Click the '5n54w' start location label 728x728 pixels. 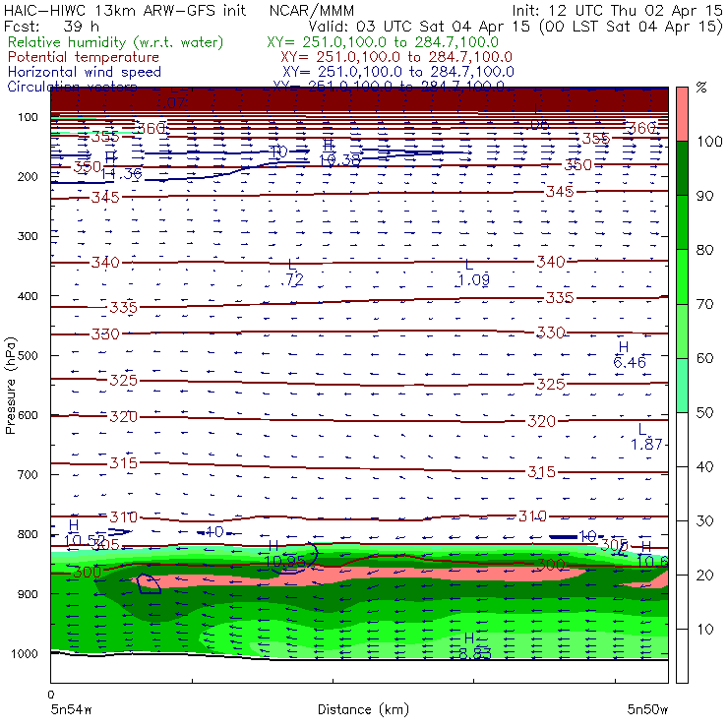click(72, 709)
